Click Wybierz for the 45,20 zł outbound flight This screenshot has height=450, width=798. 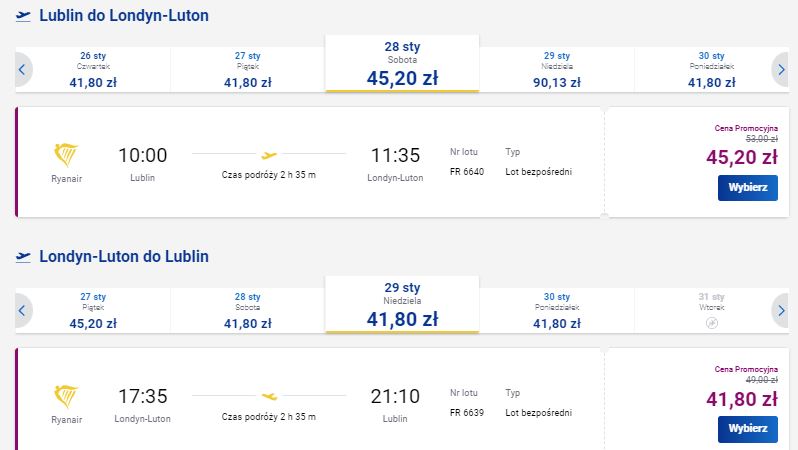pos(748,188)
